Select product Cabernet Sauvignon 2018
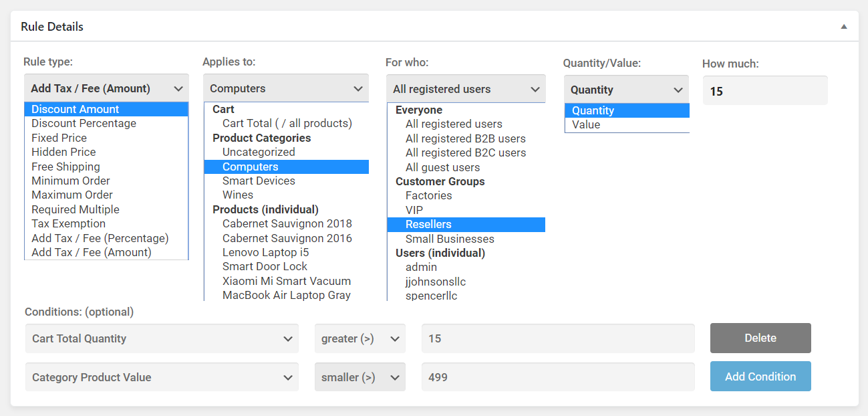 [287, 223]
